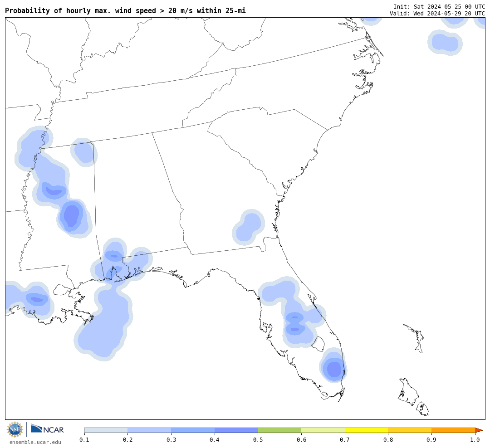Click the 1.0 colorbar tick label
Viewport: 490px width, 448px height.
[x=475, y=440]
